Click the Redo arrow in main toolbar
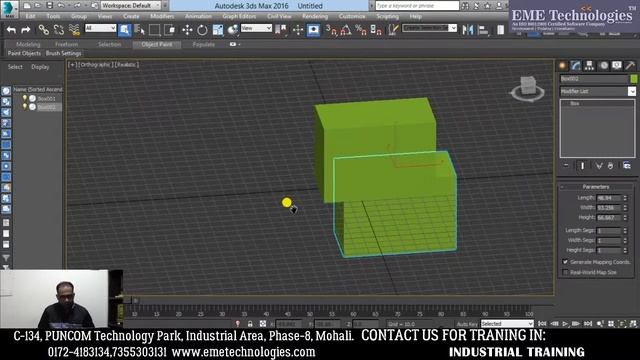Image resolution: width=640 pixels, height=360 pixels. pyautogui.click(x=26, y=30)
